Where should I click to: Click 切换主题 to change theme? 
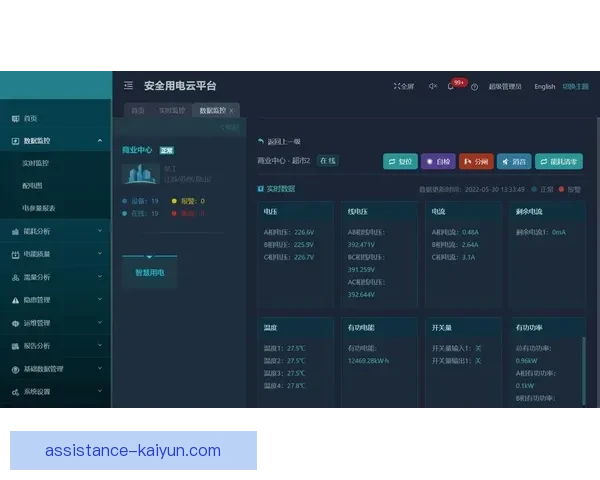[576, 87]
